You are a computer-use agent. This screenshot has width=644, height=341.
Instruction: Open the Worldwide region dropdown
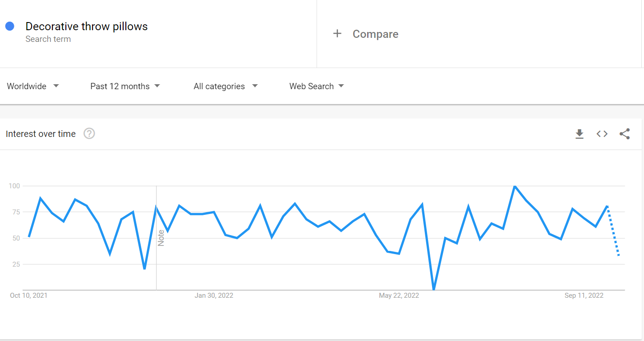point(33,86)
